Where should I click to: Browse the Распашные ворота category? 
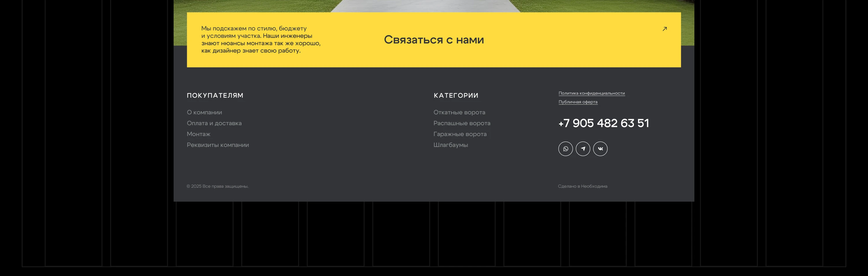click(462, 123)
